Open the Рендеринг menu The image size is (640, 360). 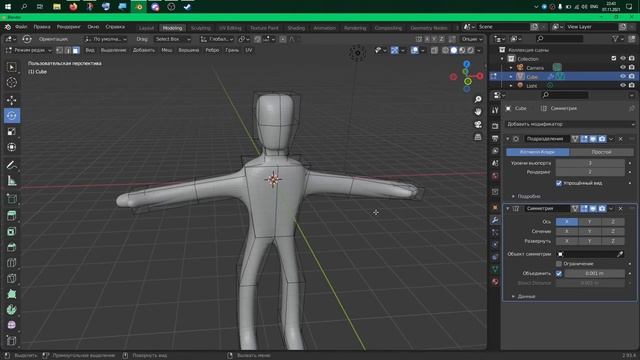tap(69, 27)
